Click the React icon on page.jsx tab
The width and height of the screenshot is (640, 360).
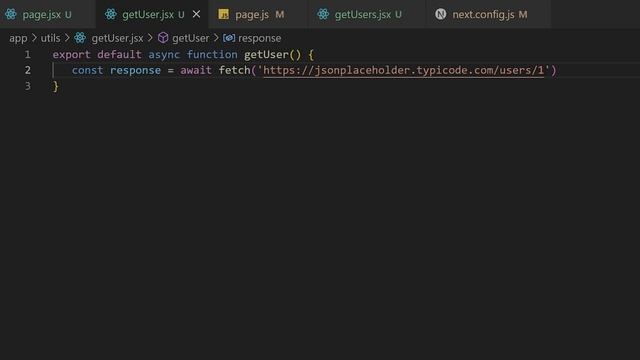tap(11, 14)
